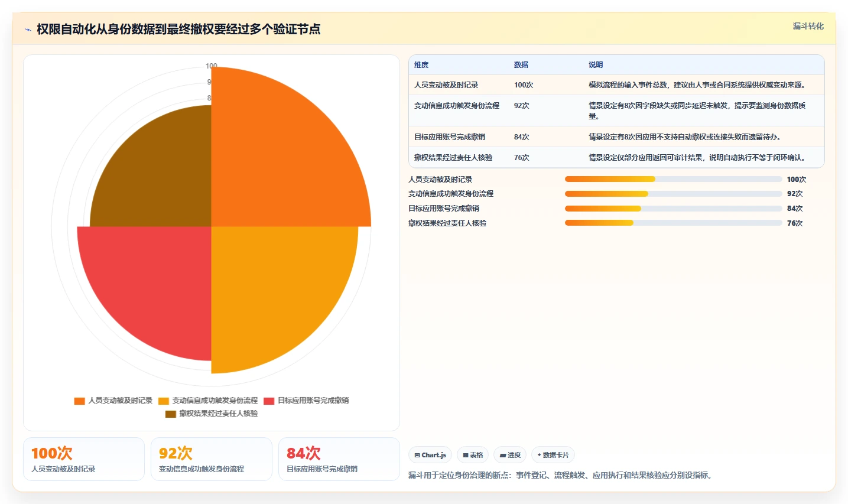Click the description starting 情景设定仅部分应用返回

[698, 158]
